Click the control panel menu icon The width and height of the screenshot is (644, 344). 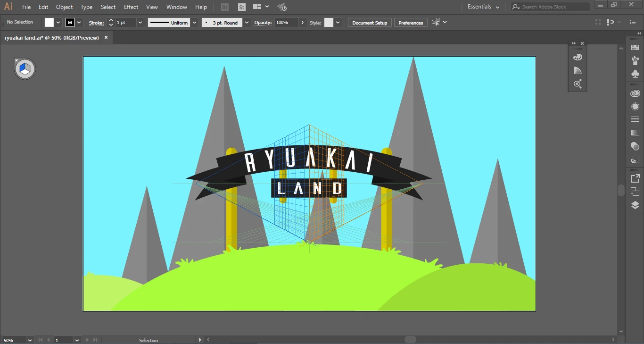(x=633, y=22)
